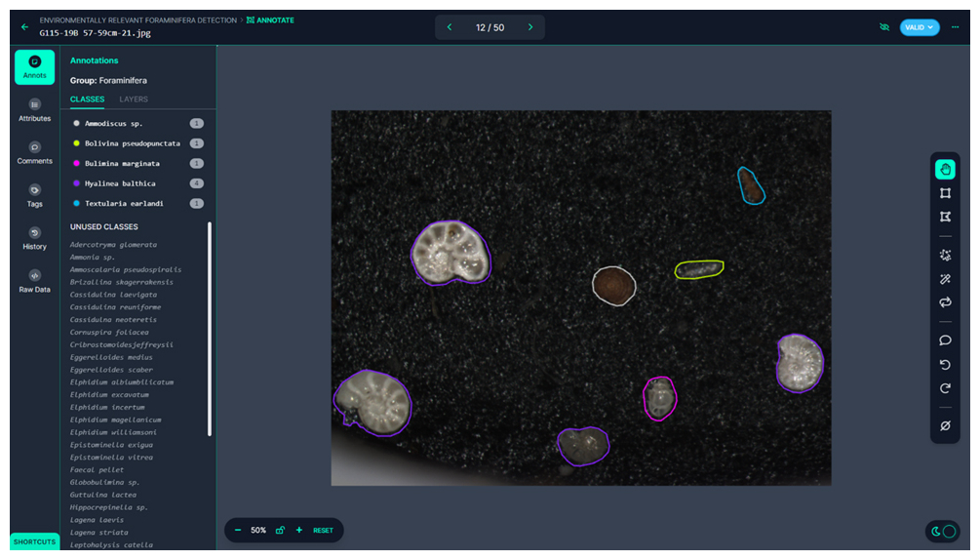Select the CLASSES tab
Screen dimensions: 980x560
tap(87, 100)
